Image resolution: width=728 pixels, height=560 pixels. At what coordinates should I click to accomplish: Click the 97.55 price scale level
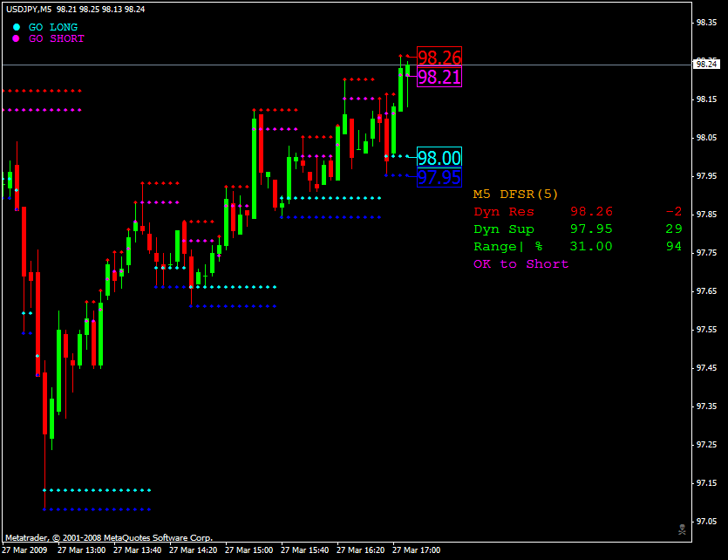pyautogui.click(x=706, y=330)
